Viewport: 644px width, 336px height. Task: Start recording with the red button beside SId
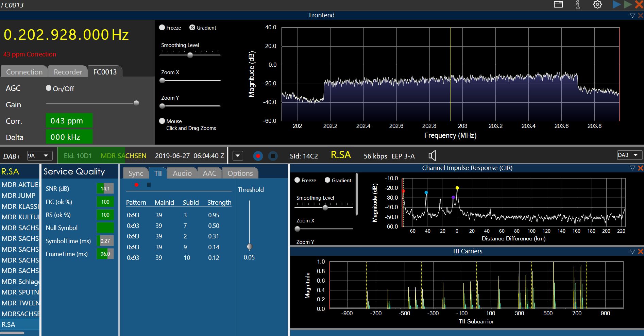coord(258,156)
